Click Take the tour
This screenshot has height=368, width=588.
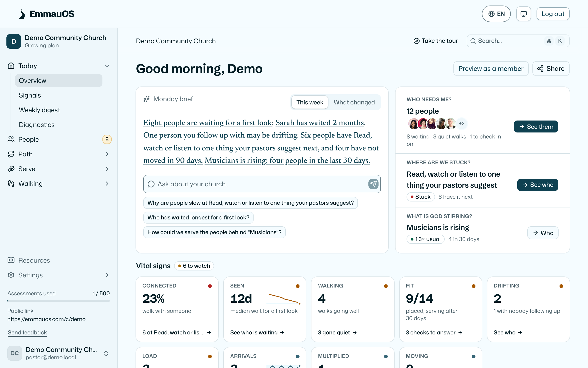tap(436, 41)
